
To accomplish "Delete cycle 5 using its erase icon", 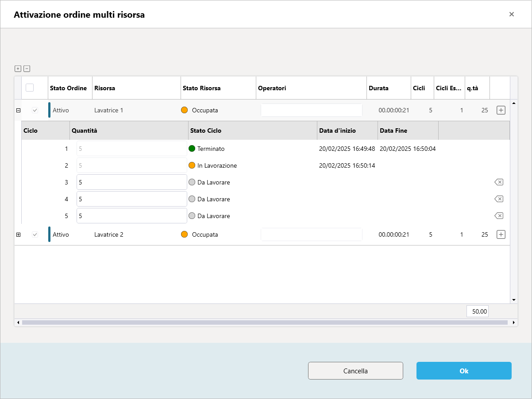I will [499, 216].
